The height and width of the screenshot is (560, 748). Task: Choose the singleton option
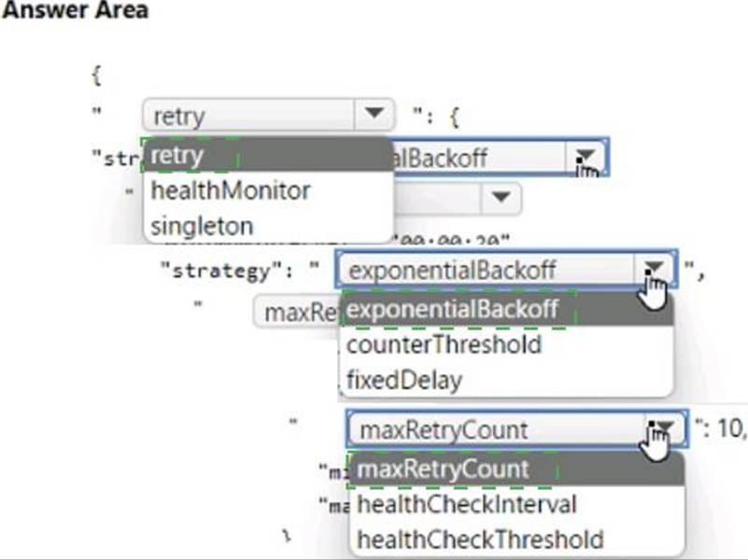pos(202,225)
